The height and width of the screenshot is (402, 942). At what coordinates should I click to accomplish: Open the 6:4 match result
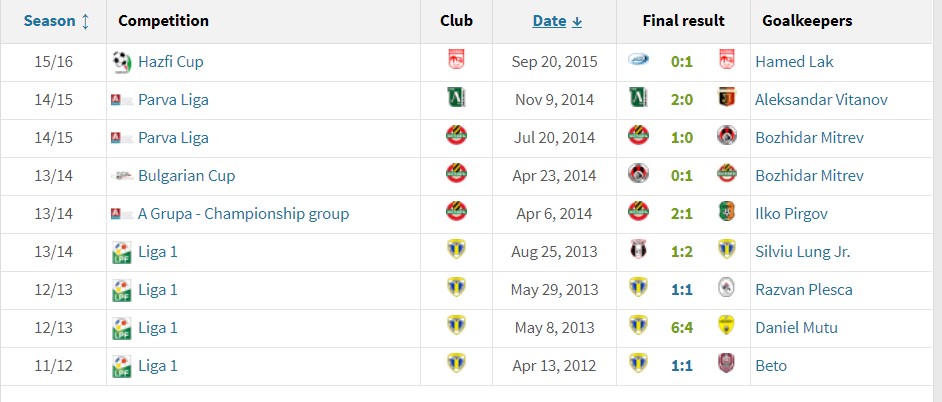(x=682, y=328)
